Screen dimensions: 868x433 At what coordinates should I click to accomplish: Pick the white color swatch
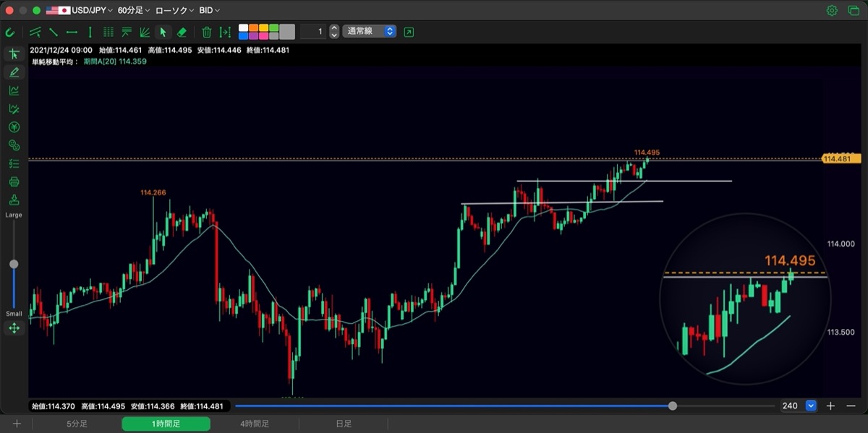pyautogui.click(x=243, y=28)
